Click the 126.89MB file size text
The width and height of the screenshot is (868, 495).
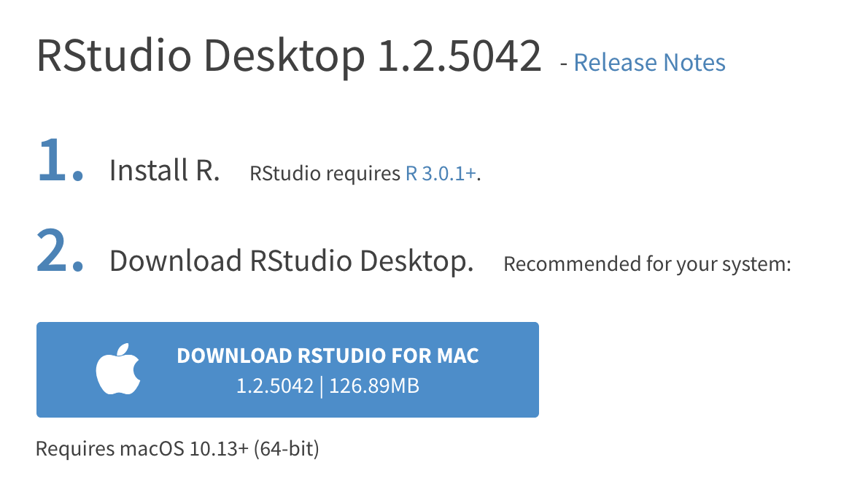pyautogui.click(x=374, y=385)
